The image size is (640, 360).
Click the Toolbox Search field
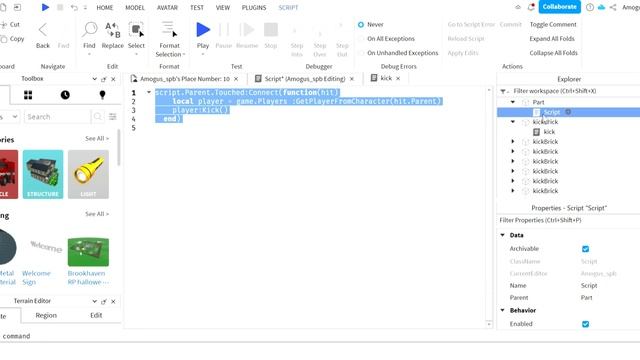(57, 117)
